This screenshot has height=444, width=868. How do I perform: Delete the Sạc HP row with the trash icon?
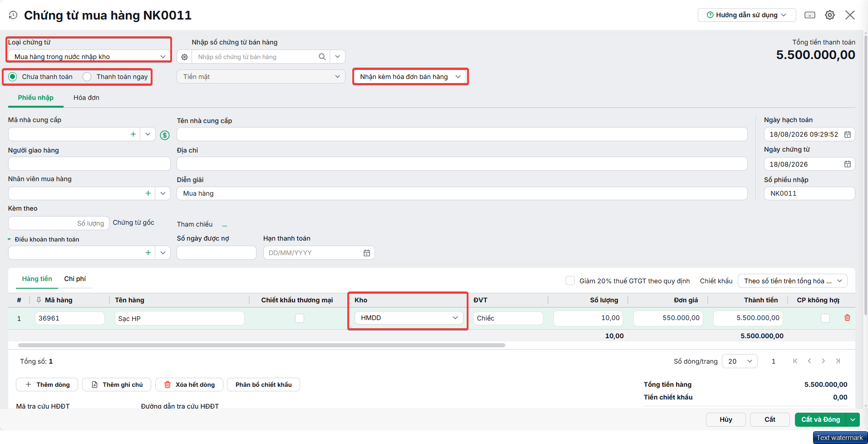(847, 318)
